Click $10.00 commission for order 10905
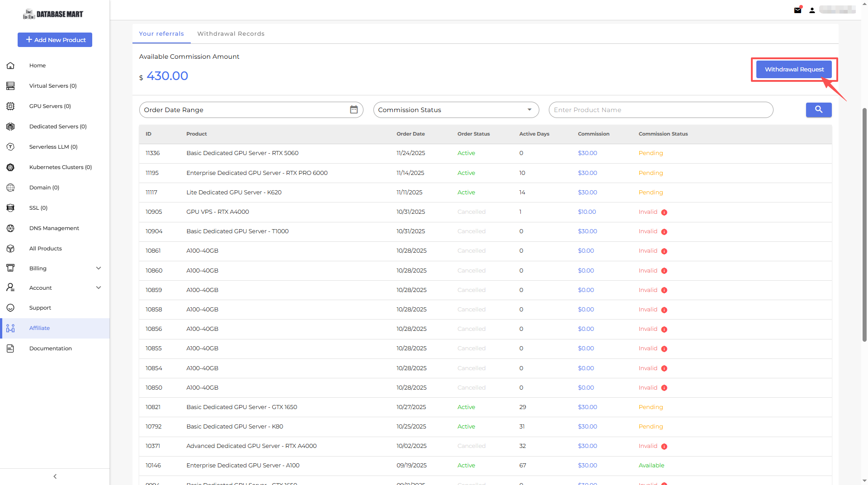This screenshot has width=868, height=485. click(x=587, y=212)
